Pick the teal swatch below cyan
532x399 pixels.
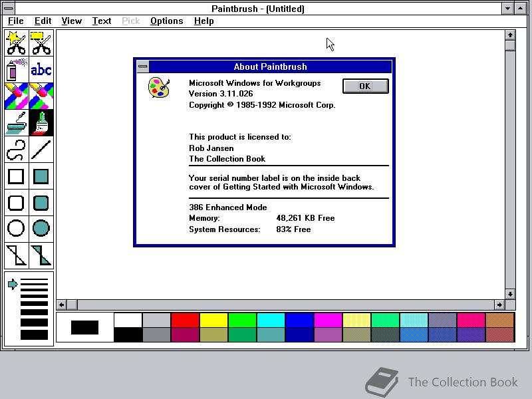271,334
